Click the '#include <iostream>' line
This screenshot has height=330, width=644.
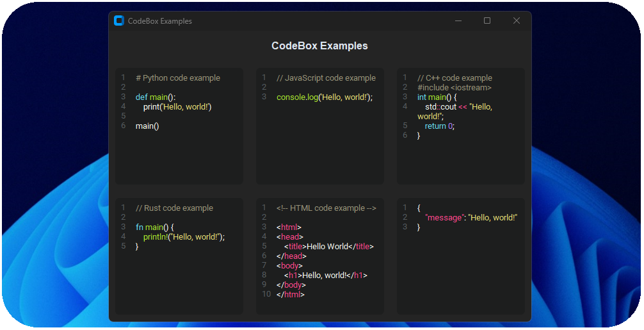point(455,88)
